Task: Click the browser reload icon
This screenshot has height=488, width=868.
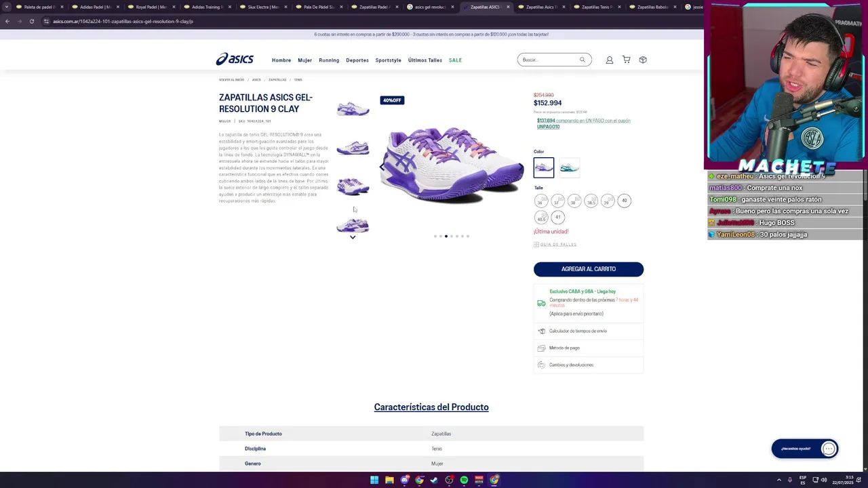Action: point(31,21)
